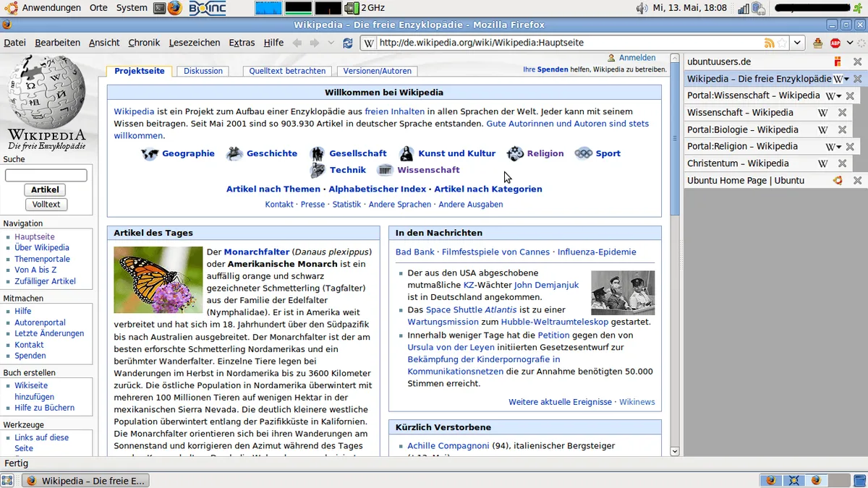Open the Geographie portal globe icon
This screenshot has height=488, width=868.
(150, 153)
